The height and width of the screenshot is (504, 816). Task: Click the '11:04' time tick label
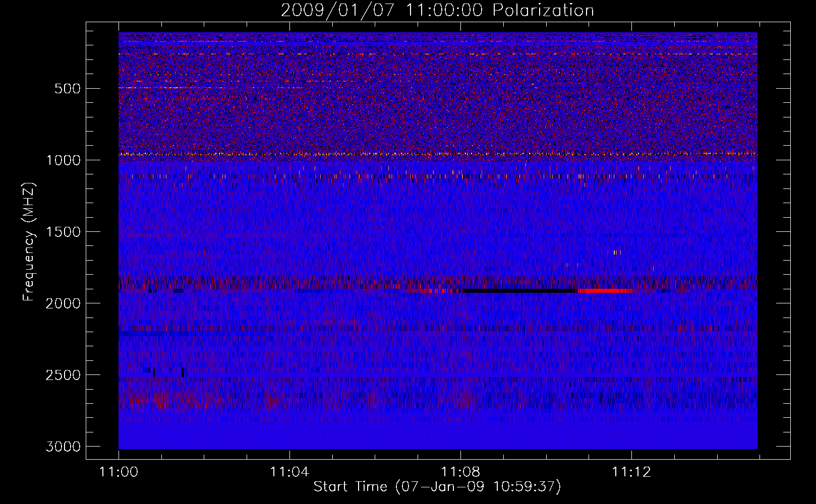[289, 472]
